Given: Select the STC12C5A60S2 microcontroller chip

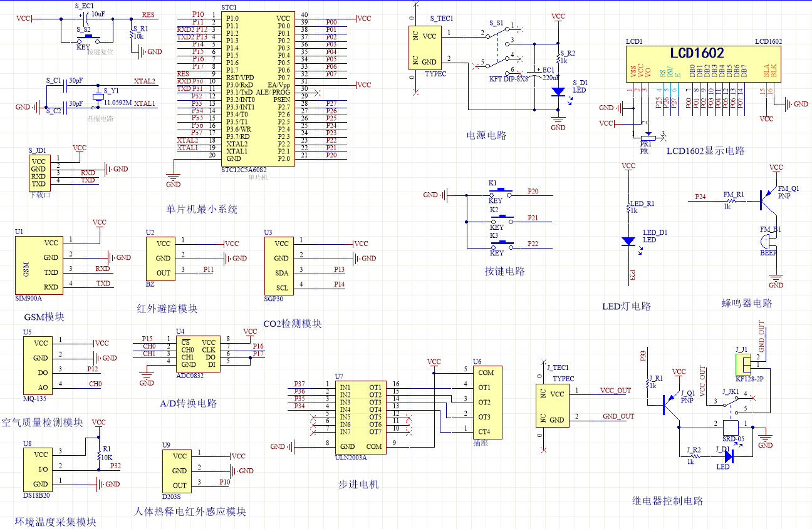Looking at the screenshot, I should coord(258,88).
